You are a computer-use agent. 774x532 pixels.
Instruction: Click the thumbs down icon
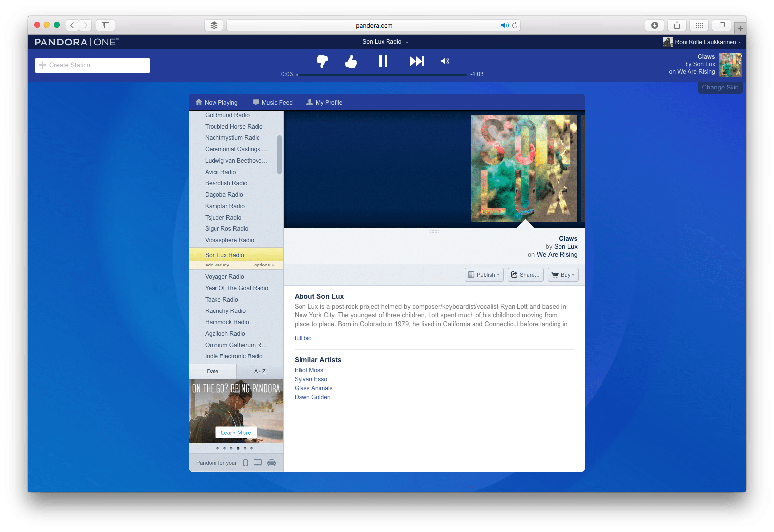point(322,61)
